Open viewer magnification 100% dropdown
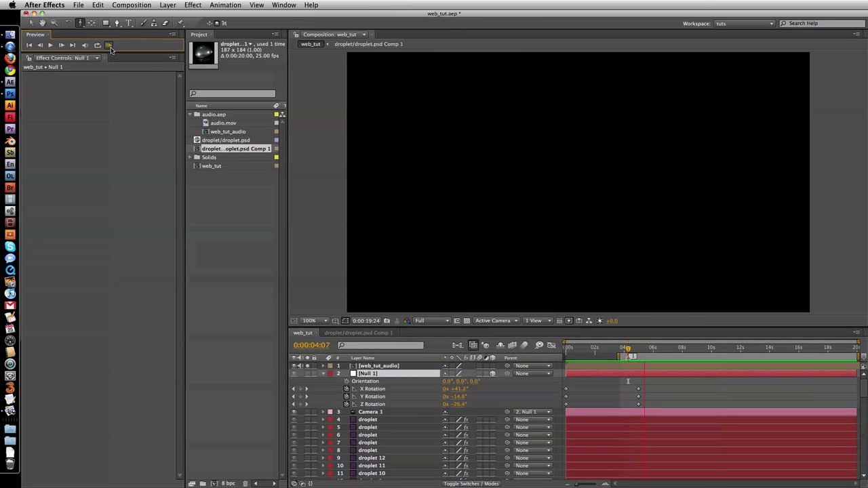 point(315,321)
